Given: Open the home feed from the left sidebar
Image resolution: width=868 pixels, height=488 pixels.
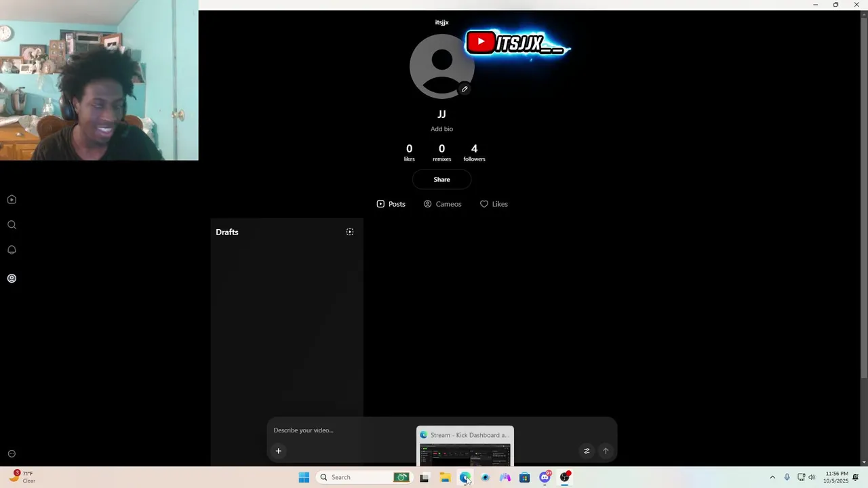Looking at the screenshot, I should tap(12, 199).
